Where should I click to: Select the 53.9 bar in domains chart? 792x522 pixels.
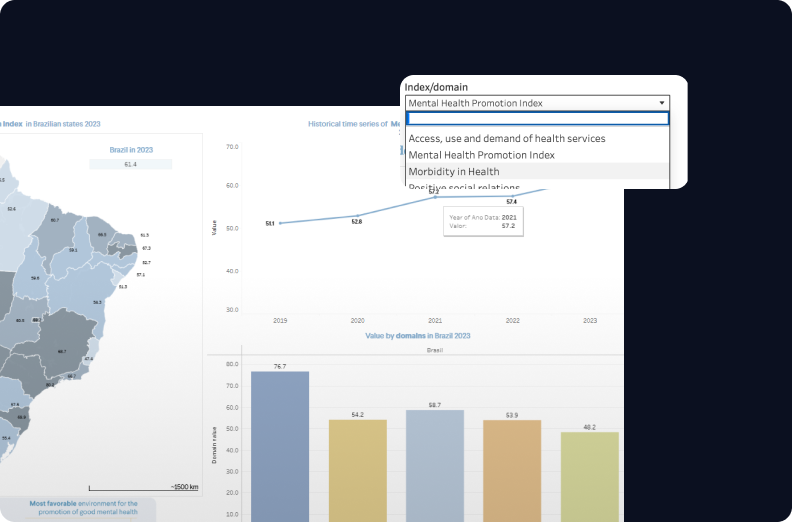pos(512,469)
